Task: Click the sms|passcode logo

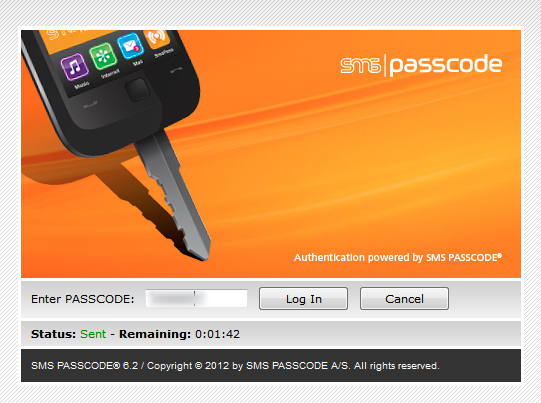Action: point(421,65)
